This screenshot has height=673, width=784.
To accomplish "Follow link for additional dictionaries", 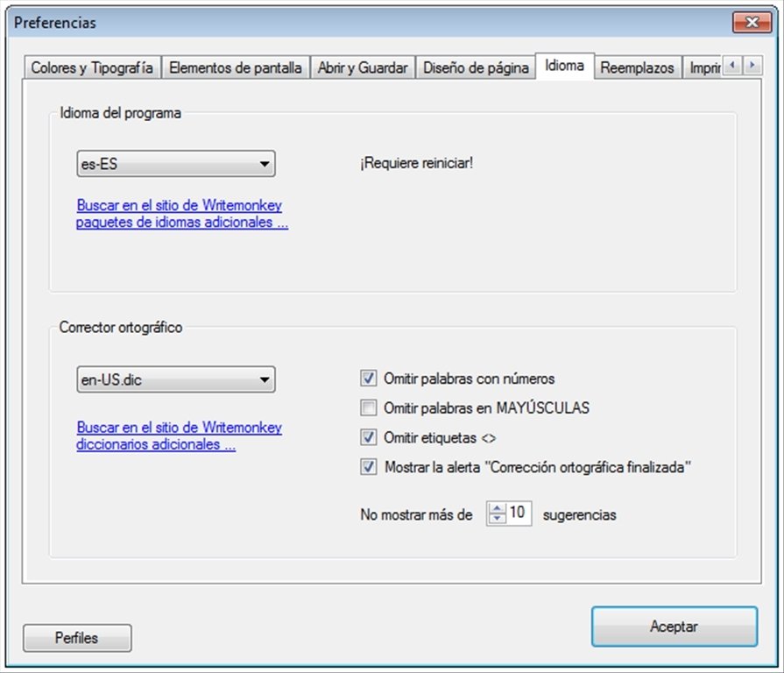I will [179, 436].
